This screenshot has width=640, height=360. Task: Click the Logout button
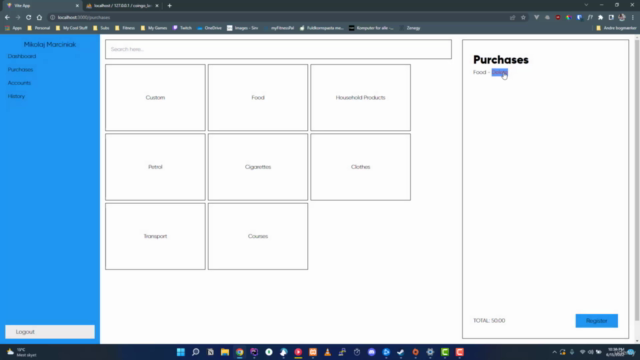click(x=50, y=332)
